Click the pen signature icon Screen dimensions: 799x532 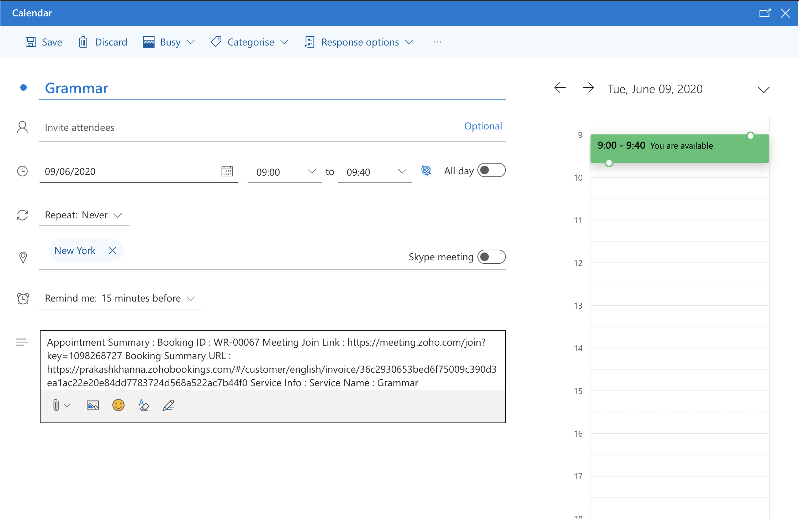pyautogui.click(x=169, y=405)
